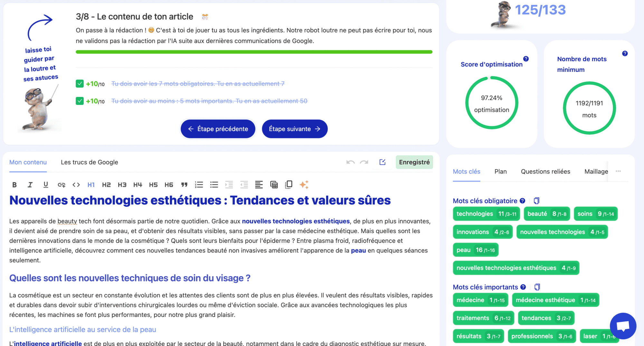
Task: Click the 'médecine 1' keyword tag
Action: click(480, 300)
